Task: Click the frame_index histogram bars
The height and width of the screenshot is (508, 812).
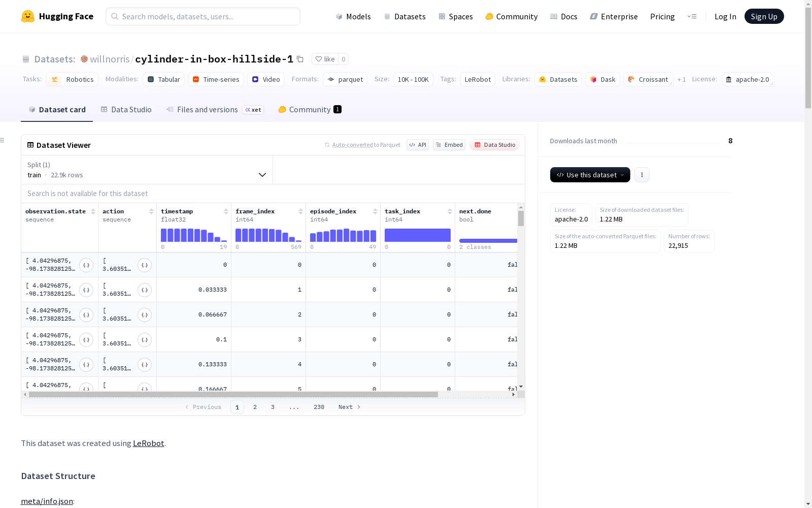Action: coord(268,235)
